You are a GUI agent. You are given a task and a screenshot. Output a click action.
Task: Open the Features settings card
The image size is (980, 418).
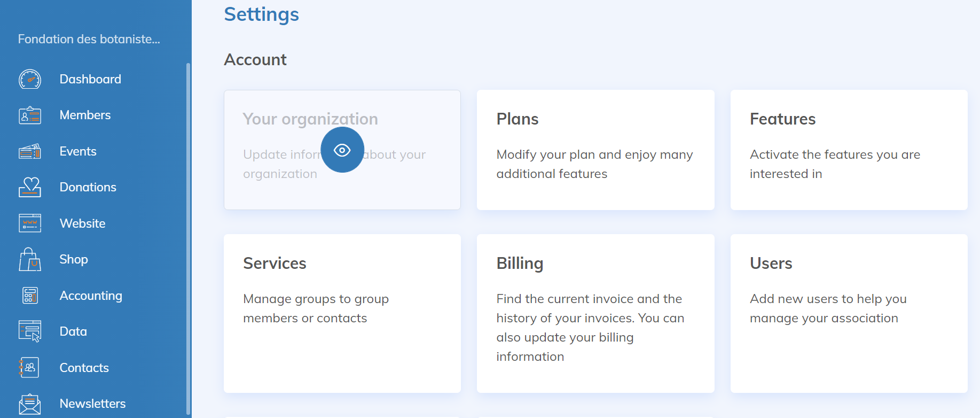click(849, 150)
